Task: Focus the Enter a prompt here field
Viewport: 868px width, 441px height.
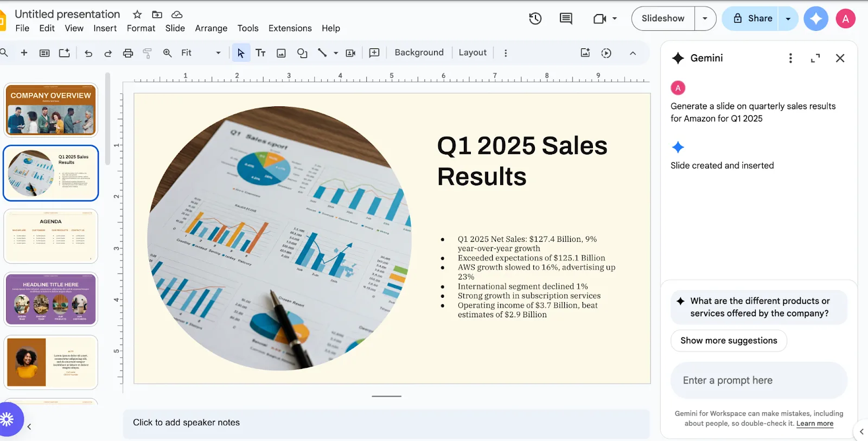Action: point(759,380)
